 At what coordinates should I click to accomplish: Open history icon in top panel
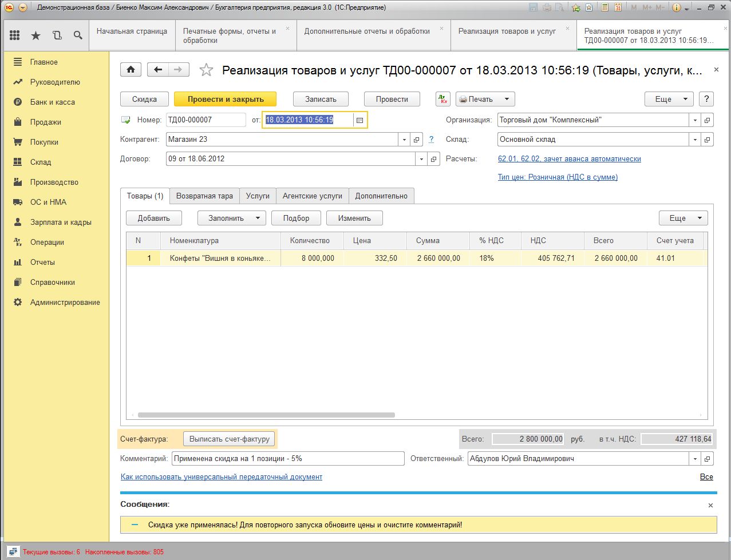tap(57, 35)
